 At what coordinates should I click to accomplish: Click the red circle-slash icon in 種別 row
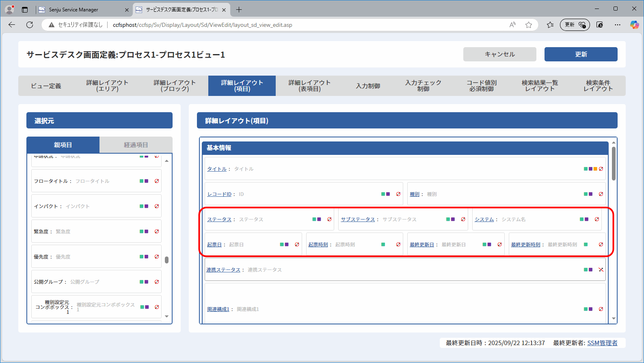click(601, 194)
